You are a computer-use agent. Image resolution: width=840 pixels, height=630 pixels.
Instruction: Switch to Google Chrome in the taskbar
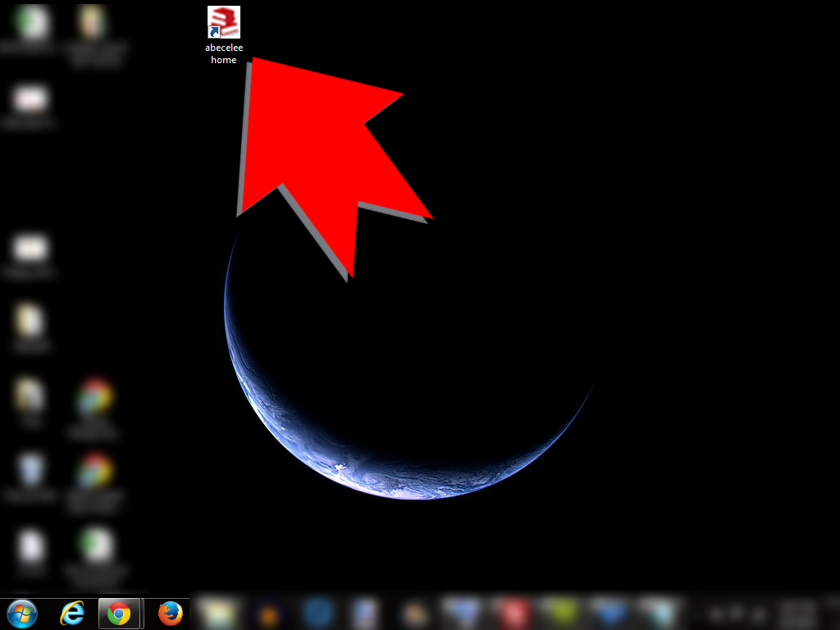[119, 614]
